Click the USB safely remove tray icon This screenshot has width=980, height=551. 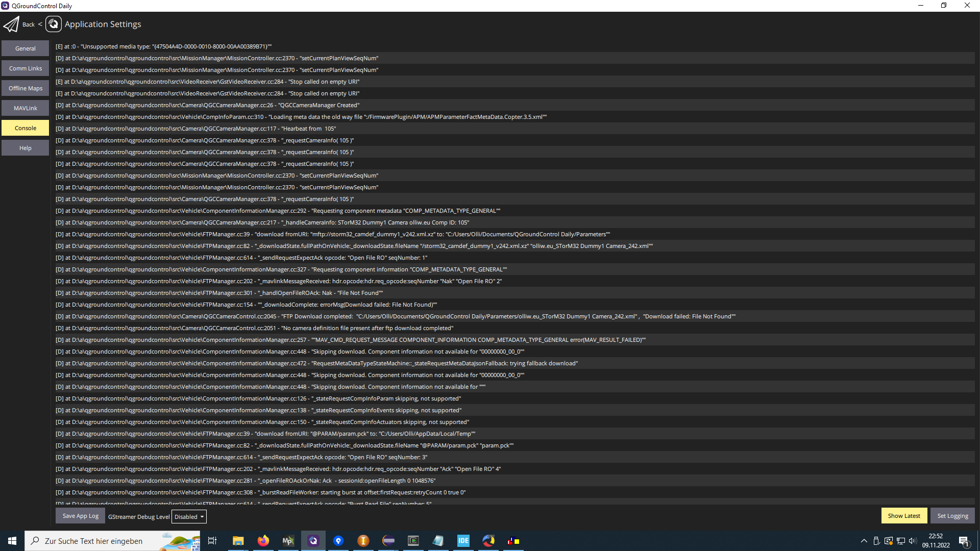coord(876,541)
